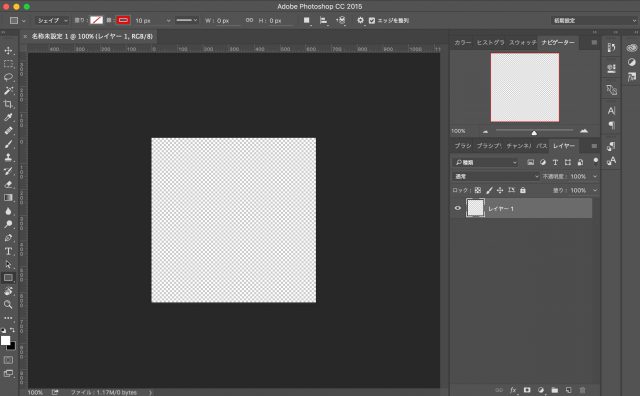Select the Dodge tool
This screenshot has height=396, width=640.
pyautogui.click(x=8, y=224)
